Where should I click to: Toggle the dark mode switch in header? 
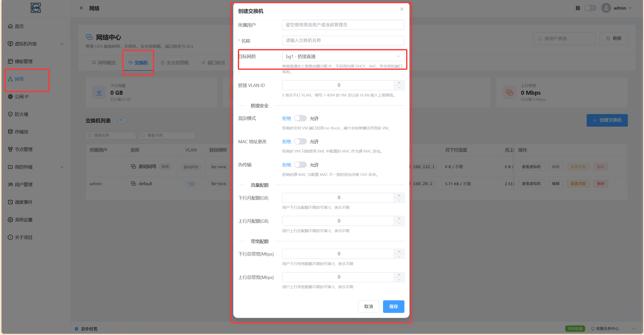590,8
